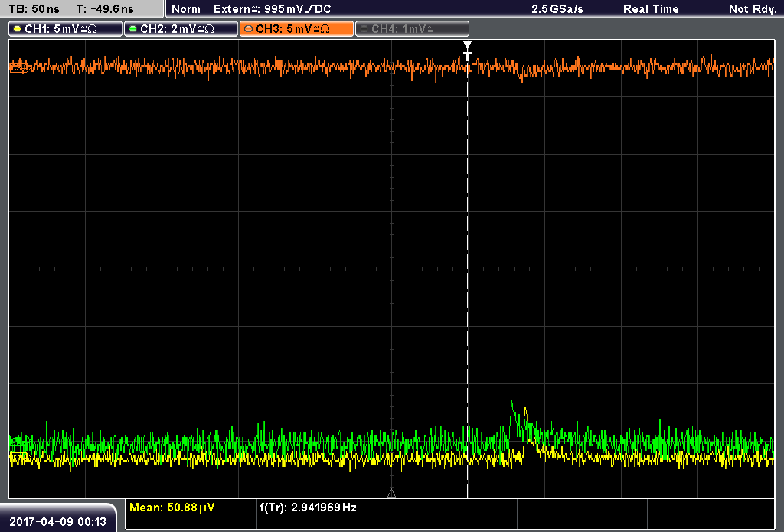Click the yellow CH1 indicator dot
This screenshot has width=784, height=532.
(x=18, y=29)
